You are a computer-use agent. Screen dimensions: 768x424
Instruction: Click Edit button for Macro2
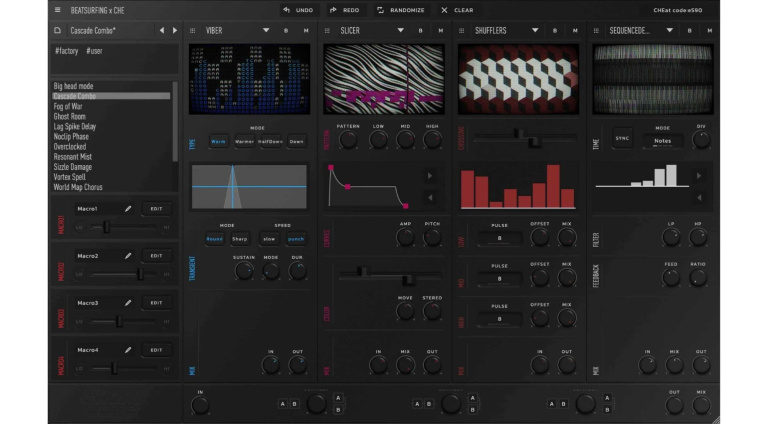click(156, 256)
